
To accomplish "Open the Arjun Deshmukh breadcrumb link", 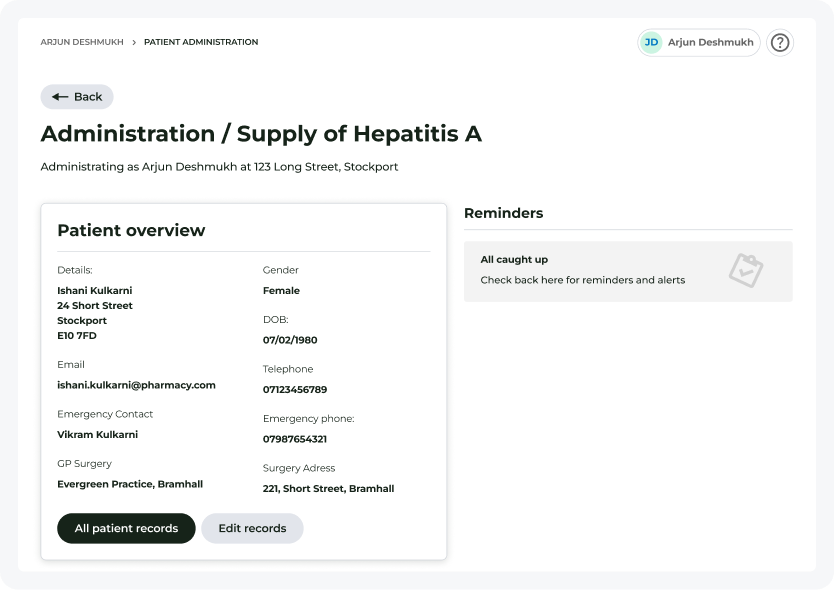I will coord(82,43).
